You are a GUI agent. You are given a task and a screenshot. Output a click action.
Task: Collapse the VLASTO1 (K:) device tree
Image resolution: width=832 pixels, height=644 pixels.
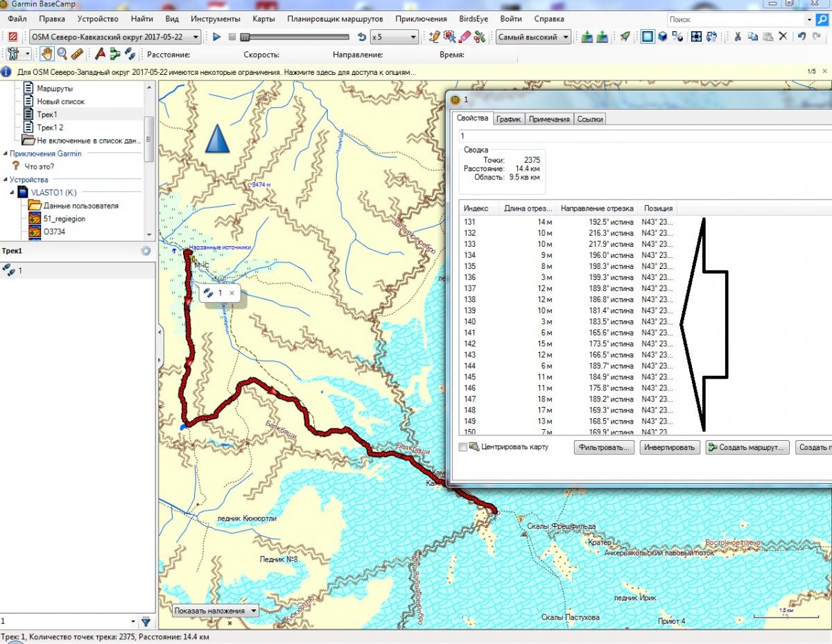point(12,192)
